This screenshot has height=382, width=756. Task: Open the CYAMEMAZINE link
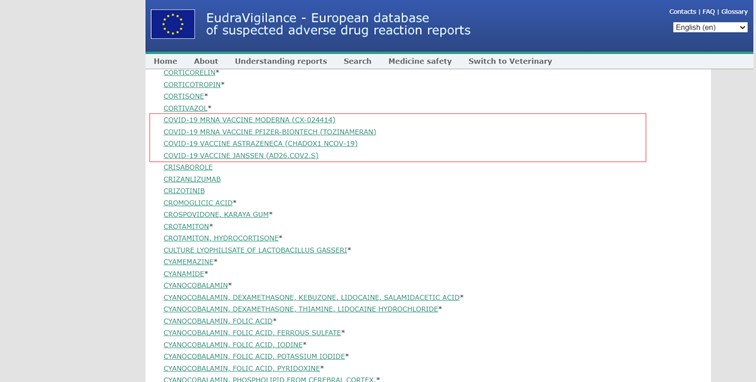tap(189, 262)
